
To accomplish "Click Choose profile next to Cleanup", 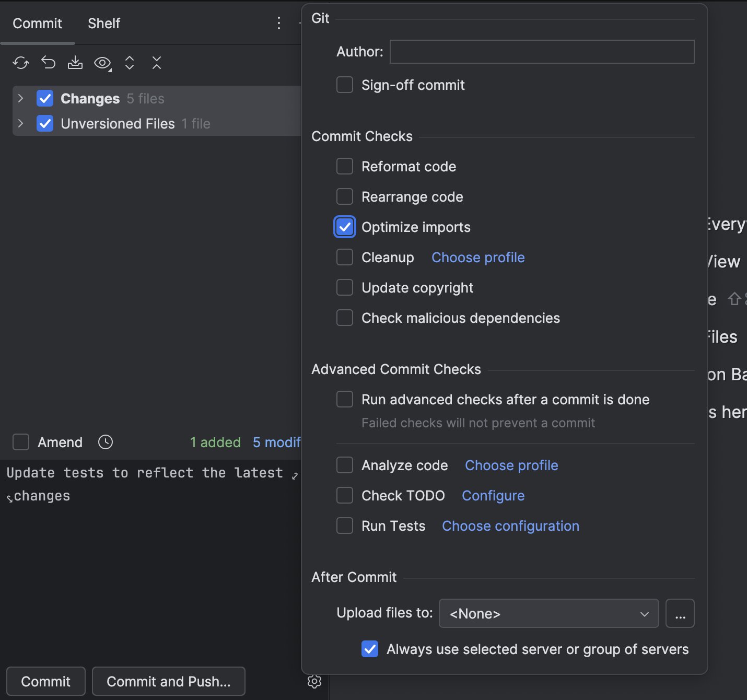I will (x=477, y=257).
